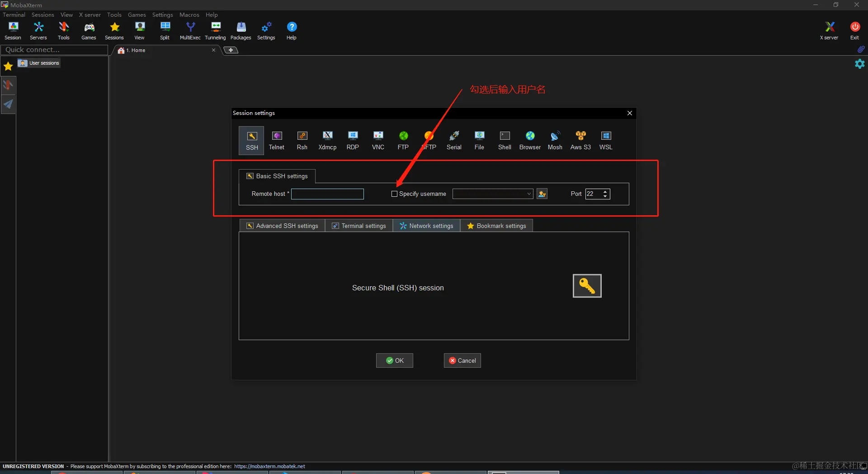
Task: Switch to Bookmark settings tab
Action: (x=496, y=226)
